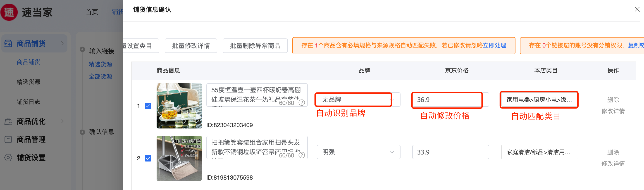Click 批量修改详情 button
The width and height of the screenshot is (644, 190).
191,46
